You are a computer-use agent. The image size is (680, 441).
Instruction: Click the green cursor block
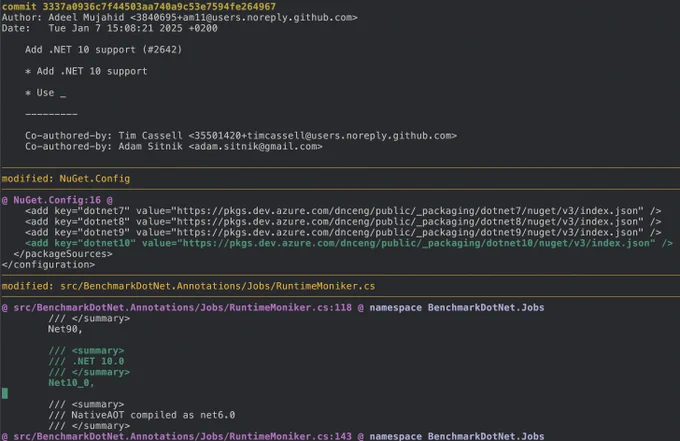pos(5,393)
